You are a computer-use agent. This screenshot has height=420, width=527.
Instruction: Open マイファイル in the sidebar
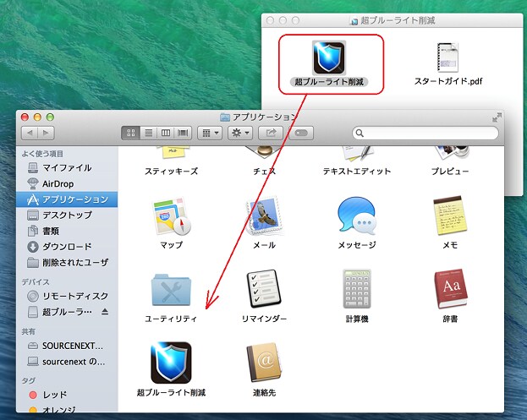[67, 167]
